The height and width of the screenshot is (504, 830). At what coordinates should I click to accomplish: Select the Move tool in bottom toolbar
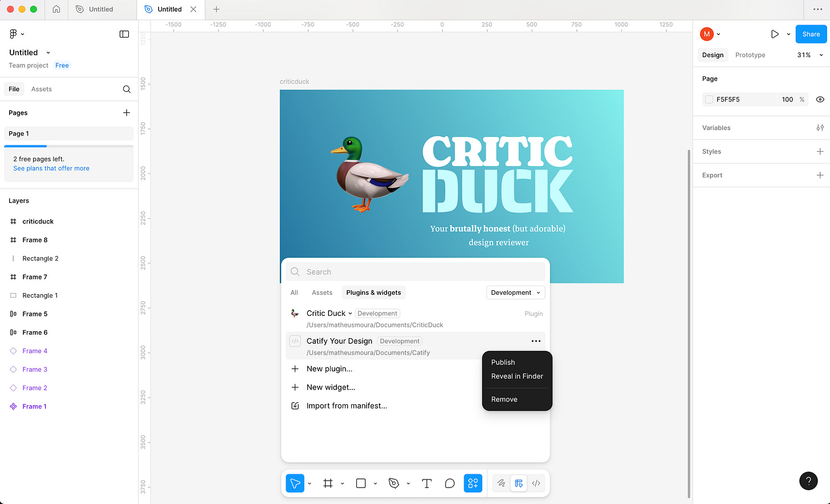(295, 483)
